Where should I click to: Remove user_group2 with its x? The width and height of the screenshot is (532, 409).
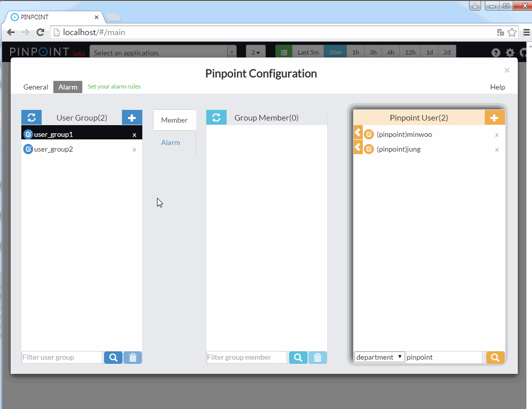point(134,150)
